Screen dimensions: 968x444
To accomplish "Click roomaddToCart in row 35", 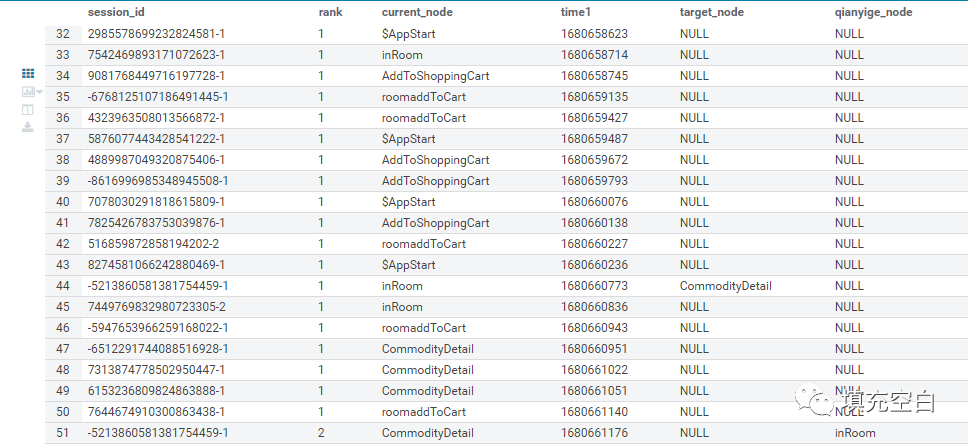I will (x=424, y=97).
